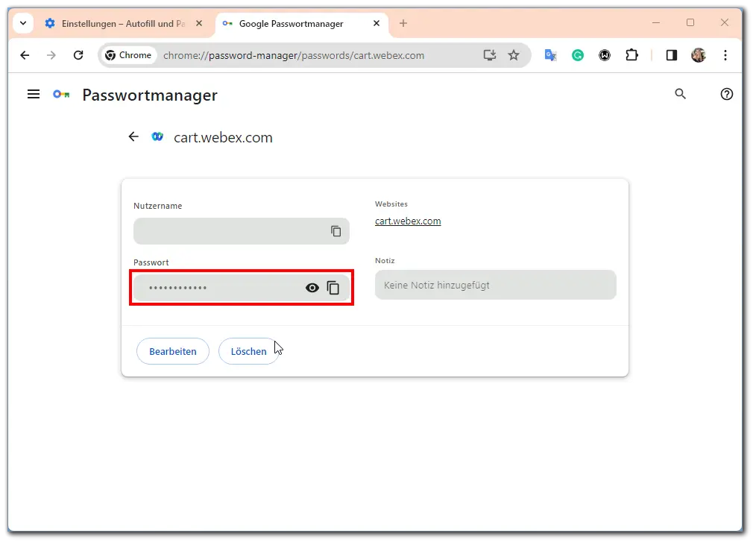Show the password with the eye icon
756x545 pixels.
312,288
